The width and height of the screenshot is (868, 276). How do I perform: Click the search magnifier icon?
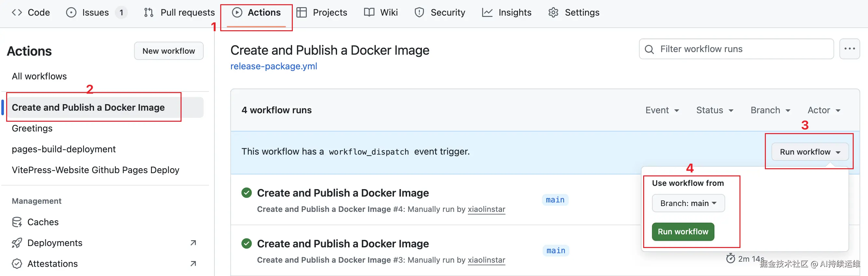click(649, 49)
